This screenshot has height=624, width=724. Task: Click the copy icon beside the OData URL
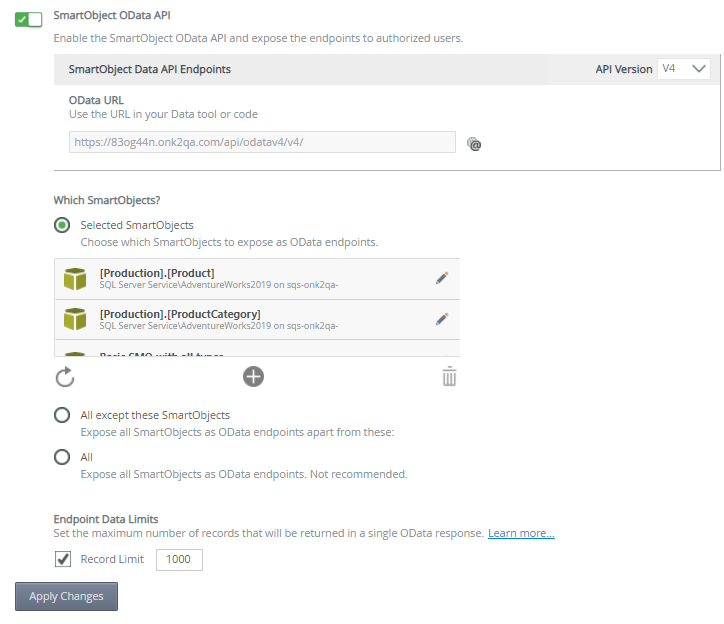[475, 144]
